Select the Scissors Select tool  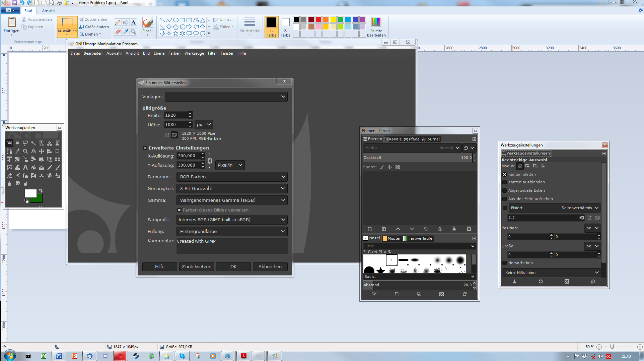(x=50, y=143)
